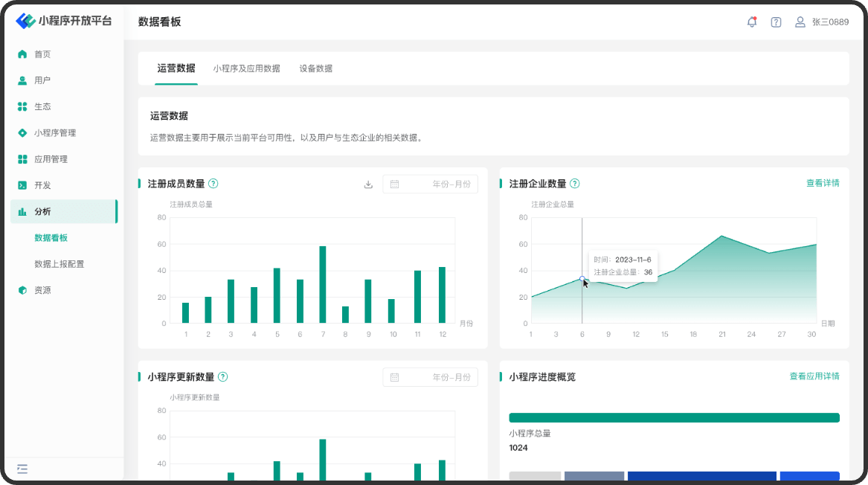This screenshot has width=868, height=485.
Task: Open the help question mark icon in header
Action: [776, 22]
